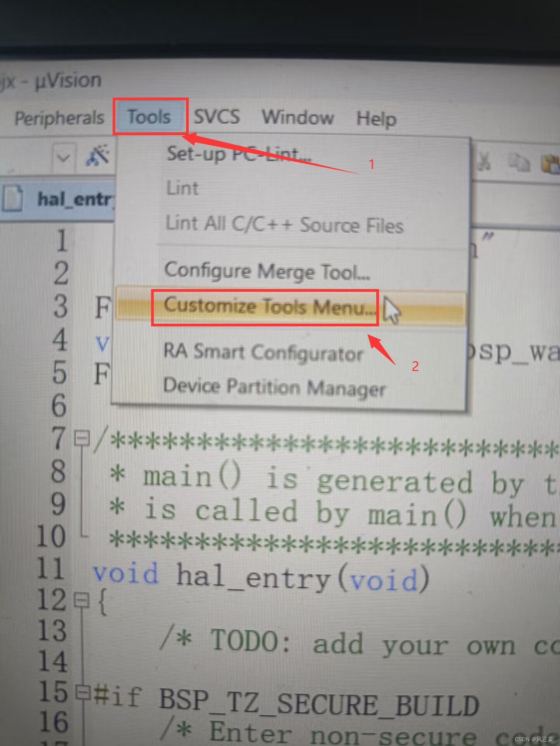Open the Peripherals menu

59,118
